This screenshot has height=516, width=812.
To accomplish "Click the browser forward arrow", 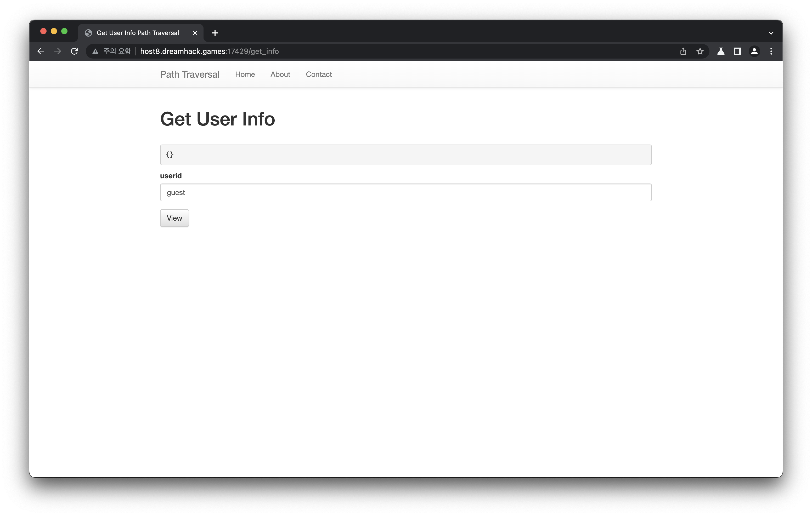I will tap(58, 51).
